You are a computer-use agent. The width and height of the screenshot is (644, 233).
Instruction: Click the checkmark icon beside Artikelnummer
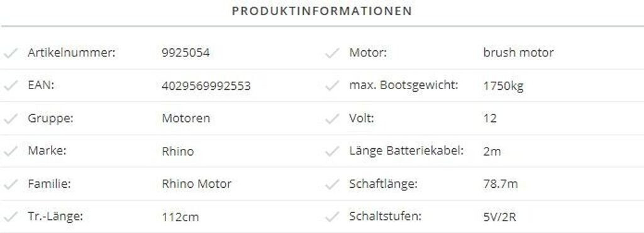(11, 53)
